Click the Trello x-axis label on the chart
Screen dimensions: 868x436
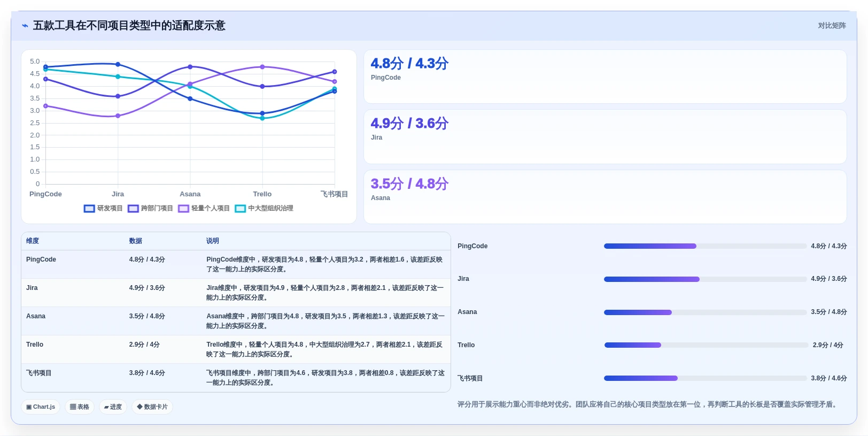pyautogui.click(x=262, y=194)
